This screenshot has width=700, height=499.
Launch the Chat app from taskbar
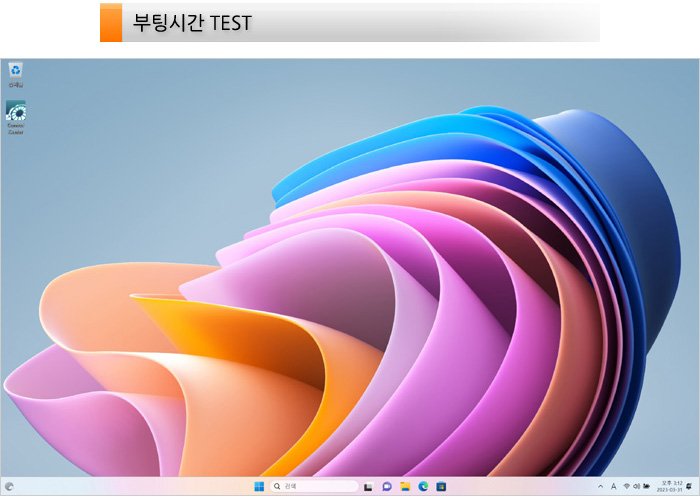(387, 487)
